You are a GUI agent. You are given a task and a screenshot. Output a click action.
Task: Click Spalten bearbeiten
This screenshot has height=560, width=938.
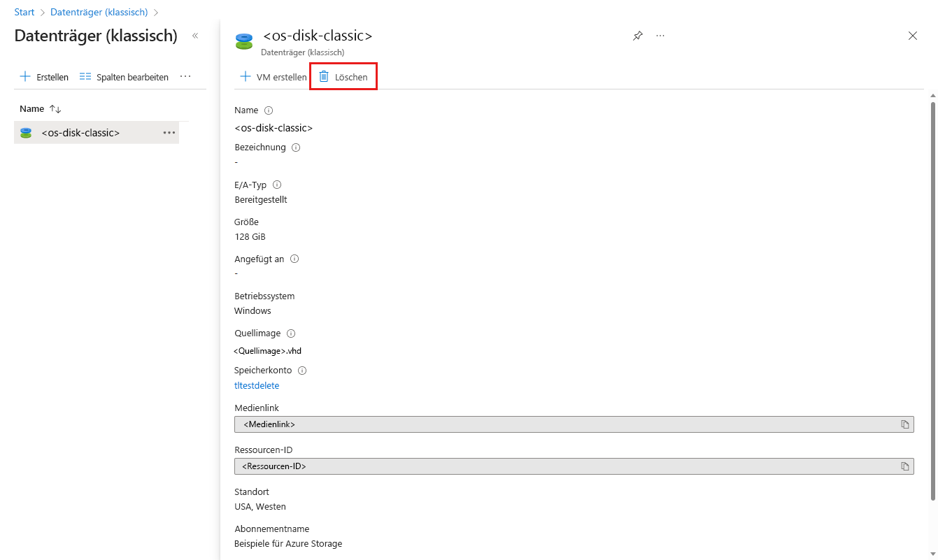[125, 77]
